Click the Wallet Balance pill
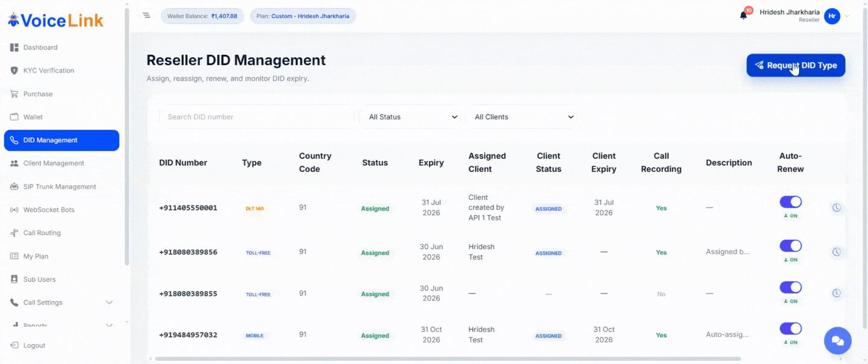Viewport: 868px width, 364px height. pyautogui.click(x=203, y=16)
